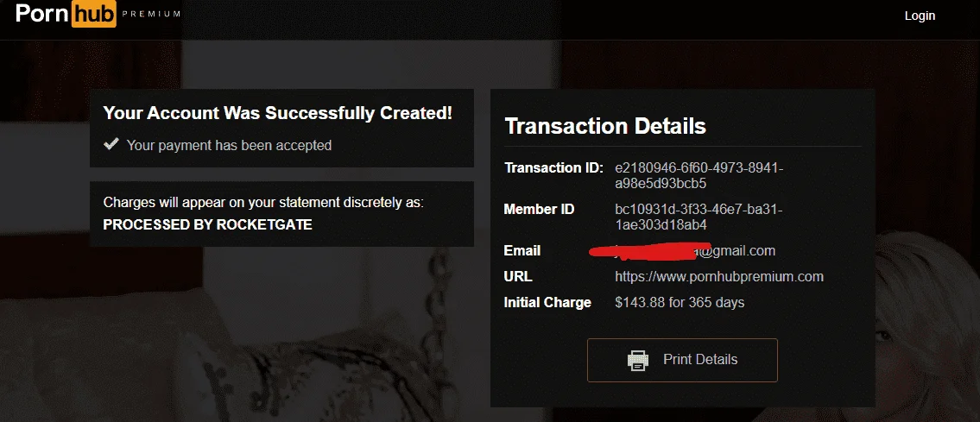Click the 'Your payment has been accepted' text
980x422 pixels.
coord(230,146)
